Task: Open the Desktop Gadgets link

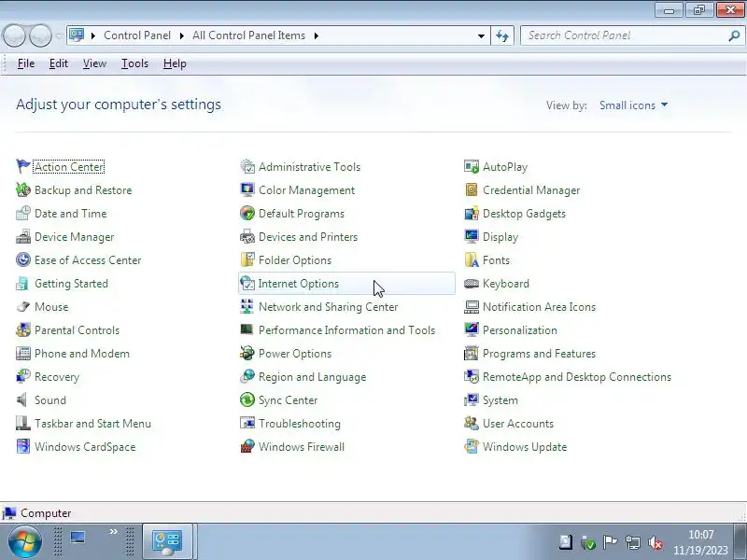Action: 524,214
